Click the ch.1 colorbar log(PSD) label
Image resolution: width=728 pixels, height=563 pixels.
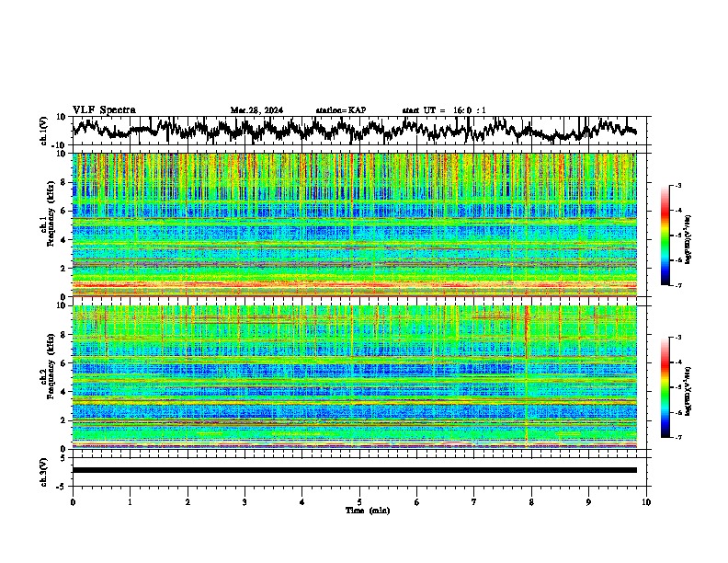pos(688,239)
